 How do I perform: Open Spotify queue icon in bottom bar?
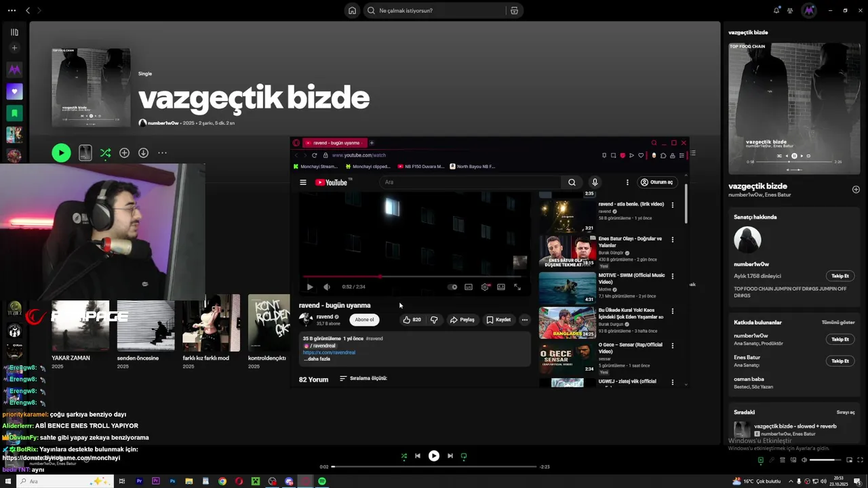tap(783, 460)
